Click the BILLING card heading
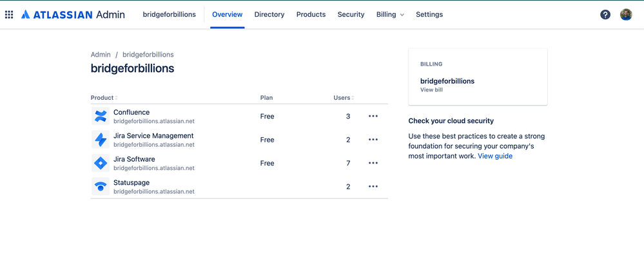 point(431,64)
